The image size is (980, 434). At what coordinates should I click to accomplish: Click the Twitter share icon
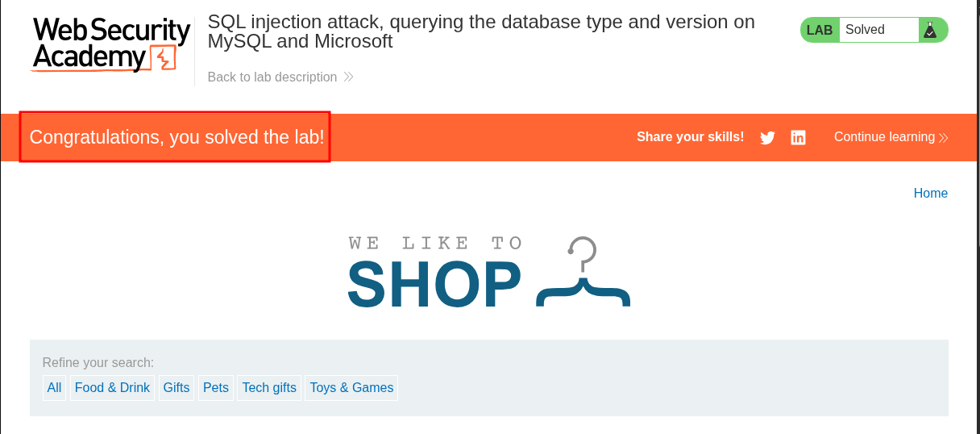(x=767, y=138)
